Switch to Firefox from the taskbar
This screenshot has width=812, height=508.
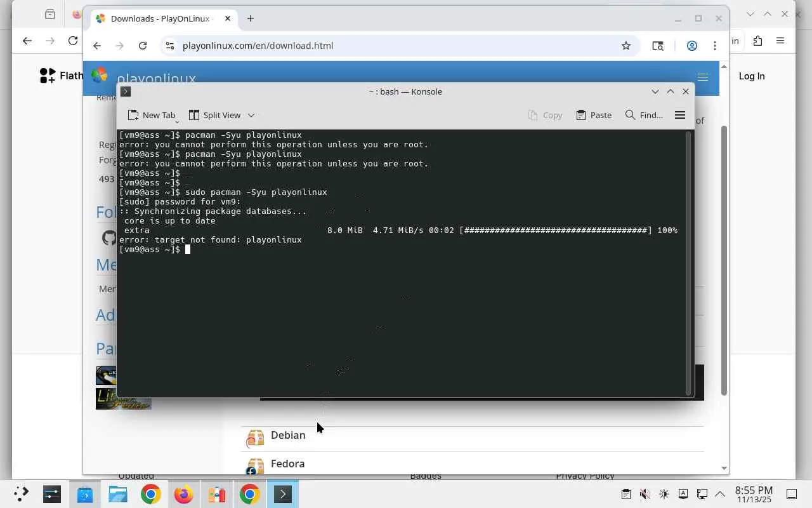(184, 494)
